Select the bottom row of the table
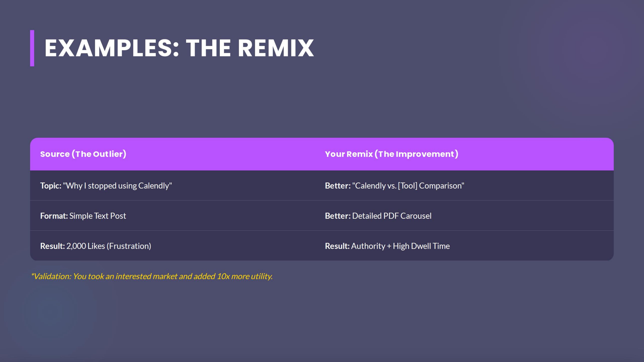This screenshot has height=362, width=644. pos(322,246)
